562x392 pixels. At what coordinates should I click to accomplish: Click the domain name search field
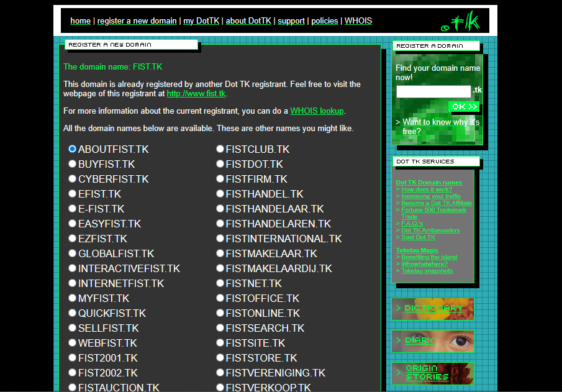(433, 91)
